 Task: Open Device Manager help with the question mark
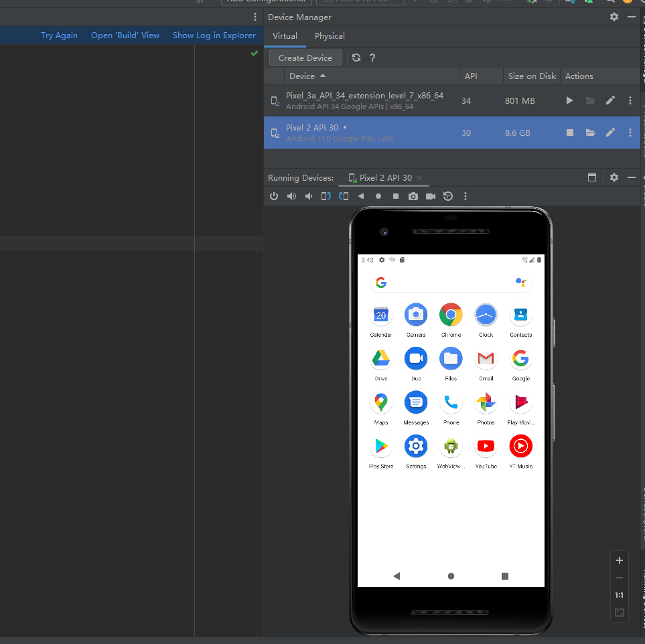pyautogui.click(x=372, y=58)
